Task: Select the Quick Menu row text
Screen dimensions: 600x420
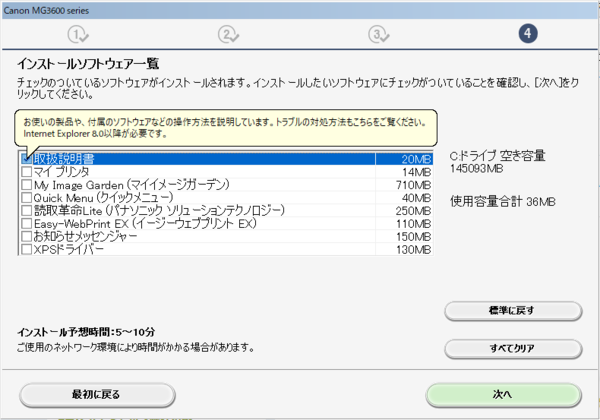Action: 103,197
